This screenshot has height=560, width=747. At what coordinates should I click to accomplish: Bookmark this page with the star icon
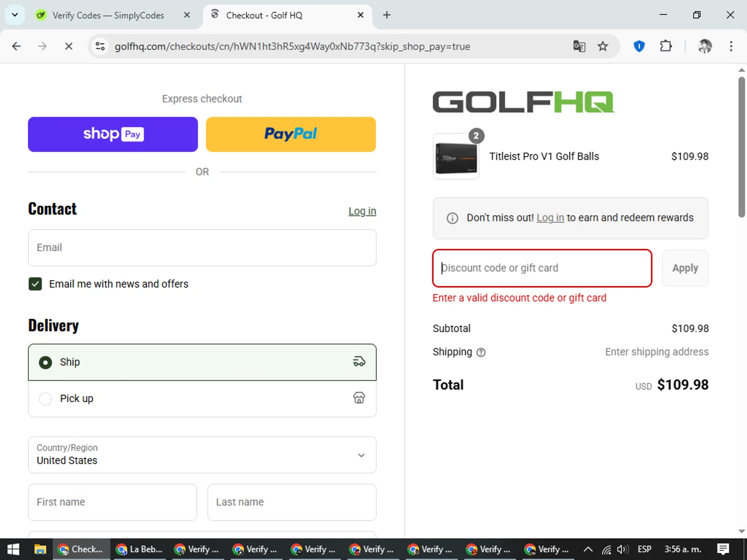point(603,46)
